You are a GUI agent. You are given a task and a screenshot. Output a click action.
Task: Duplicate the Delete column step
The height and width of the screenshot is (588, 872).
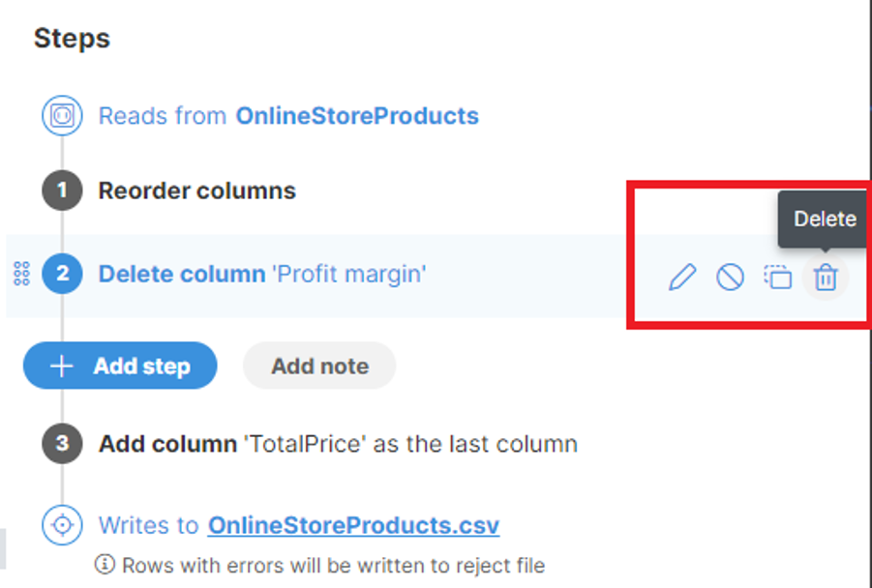777,278
